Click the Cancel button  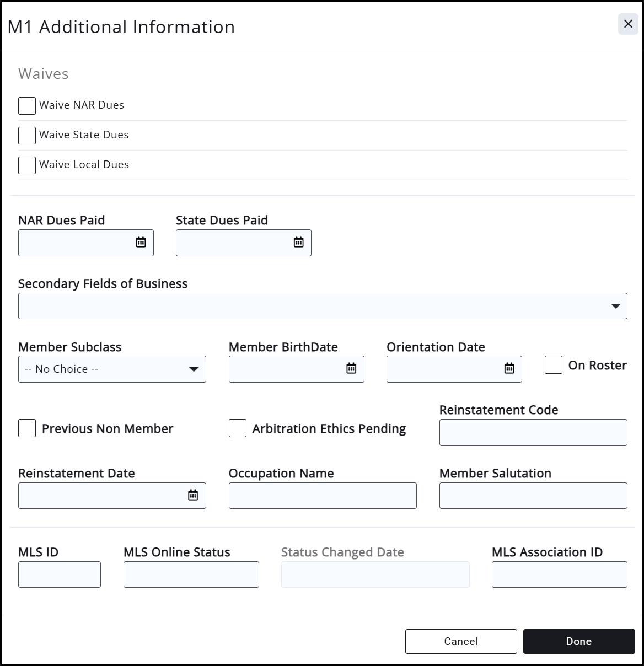click(461, 641)
